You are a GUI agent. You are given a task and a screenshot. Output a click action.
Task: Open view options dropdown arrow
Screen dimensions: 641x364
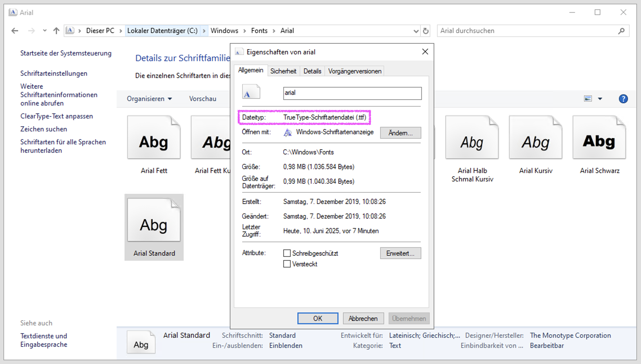[x=600, y=99]
